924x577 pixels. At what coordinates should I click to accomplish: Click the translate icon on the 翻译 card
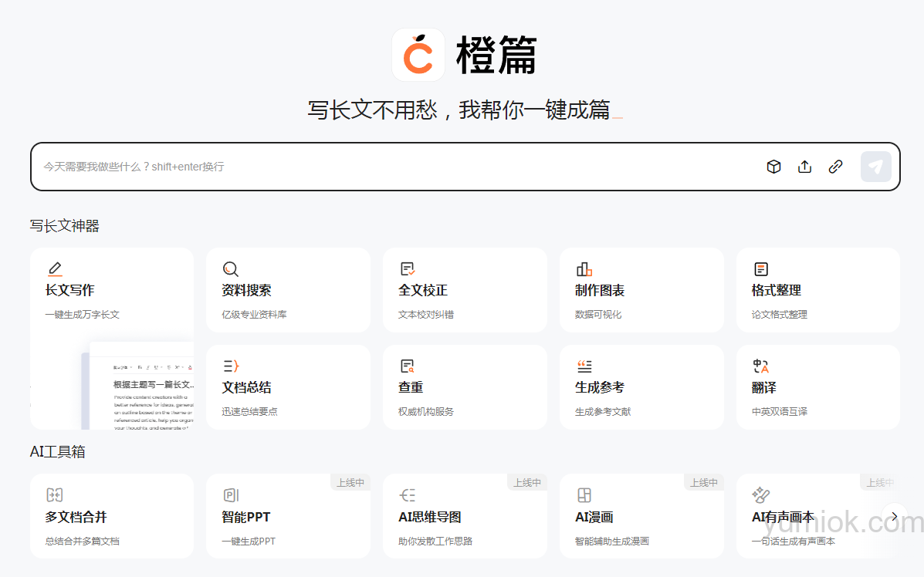point(761,366)
